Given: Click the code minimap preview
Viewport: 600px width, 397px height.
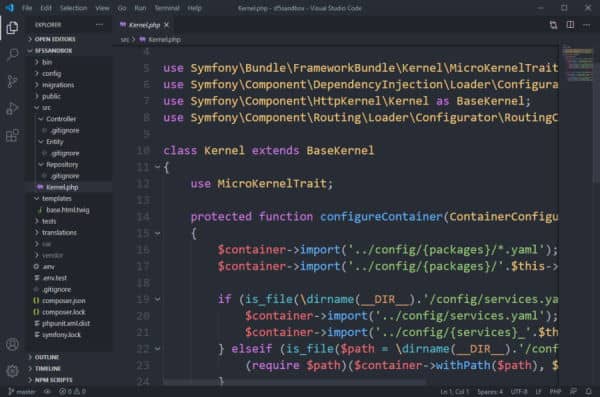Looking at the screenshot, I should tap(577, 63).
